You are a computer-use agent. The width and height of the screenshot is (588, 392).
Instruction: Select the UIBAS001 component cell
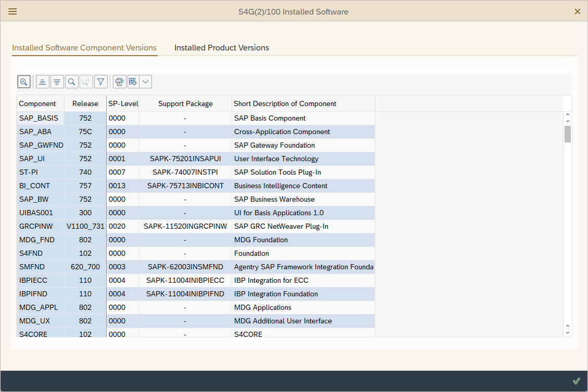point(41,213)
